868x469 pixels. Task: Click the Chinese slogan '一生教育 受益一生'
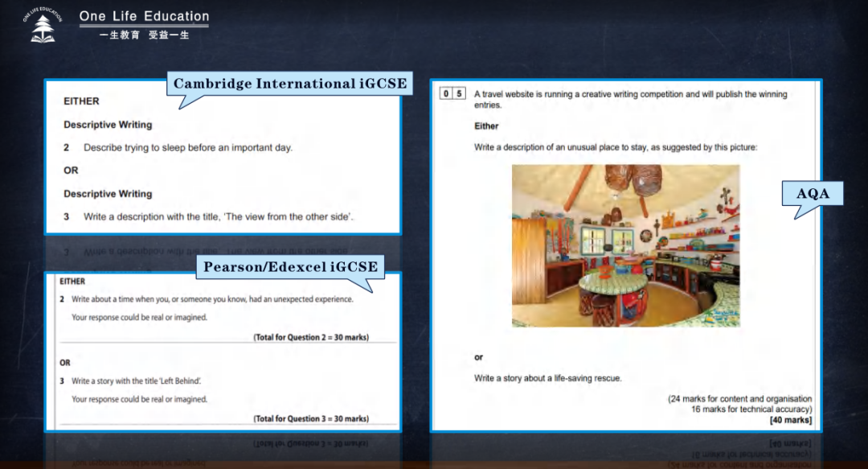(145, 35)
